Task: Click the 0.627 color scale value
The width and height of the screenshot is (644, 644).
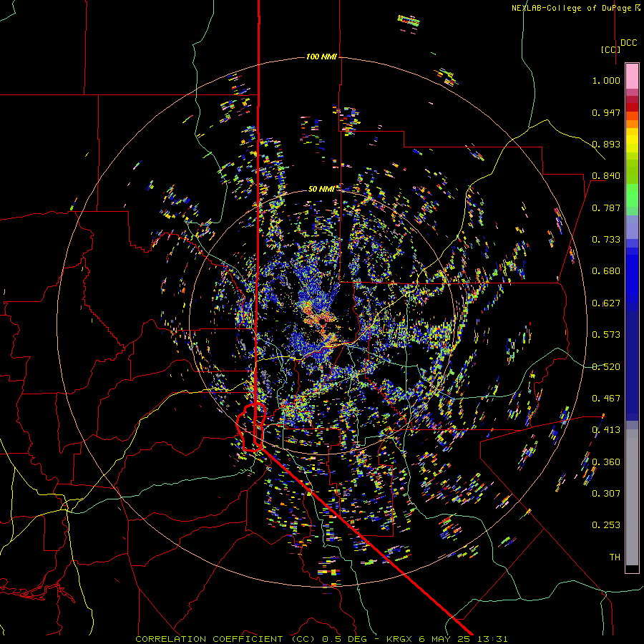Action: (x=606, y=303)
